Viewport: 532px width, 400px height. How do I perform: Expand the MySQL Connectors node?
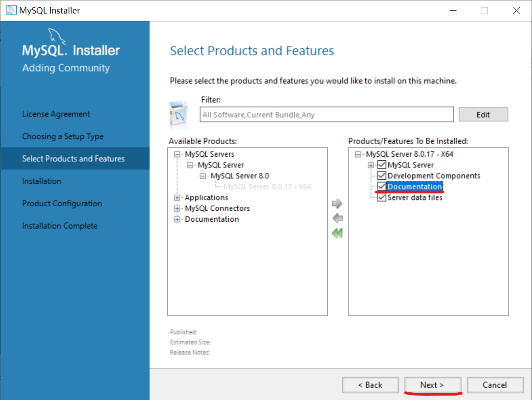click(177, 209)
